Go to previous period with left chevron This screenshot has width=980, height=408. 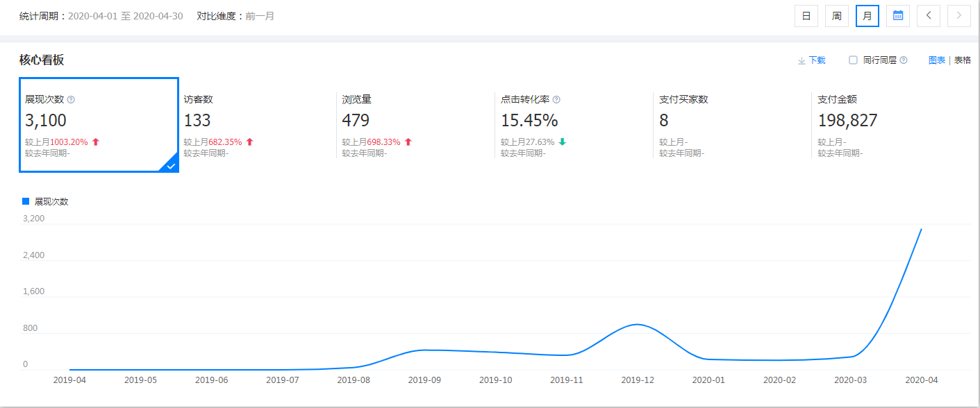click(x=929, y=15)
